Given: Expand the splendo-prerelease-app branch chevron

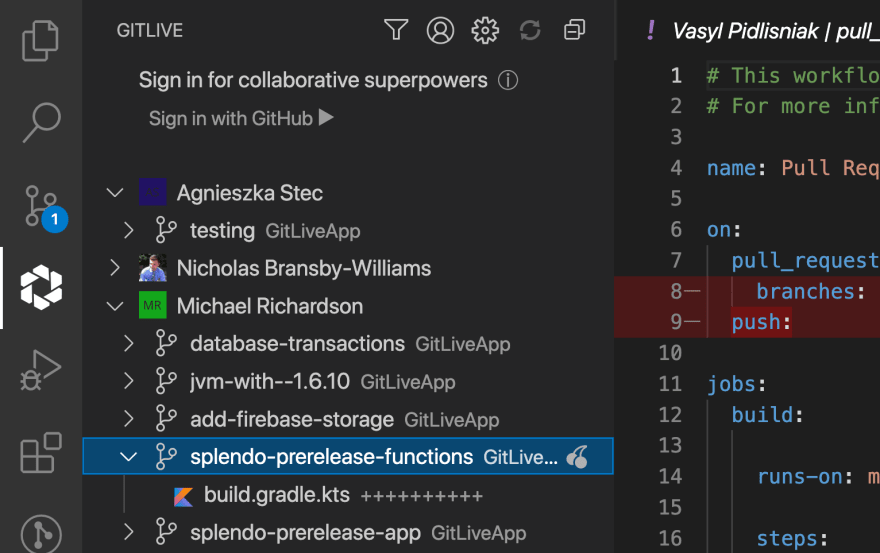Looking at the screenshot, I should [x=129, y=532].
